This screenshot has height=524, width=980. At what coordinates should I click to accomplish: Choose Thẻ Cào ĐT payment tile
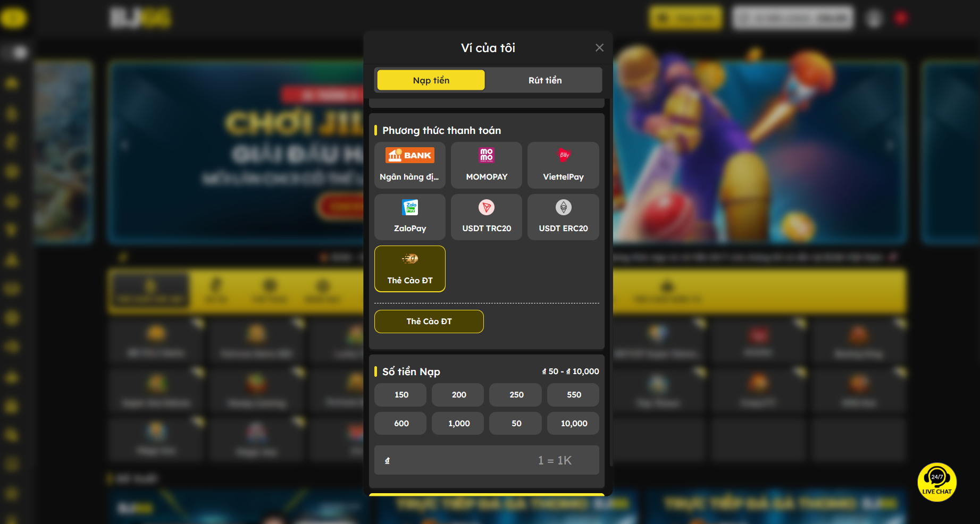pyautogui.click(x=409, y=269)
